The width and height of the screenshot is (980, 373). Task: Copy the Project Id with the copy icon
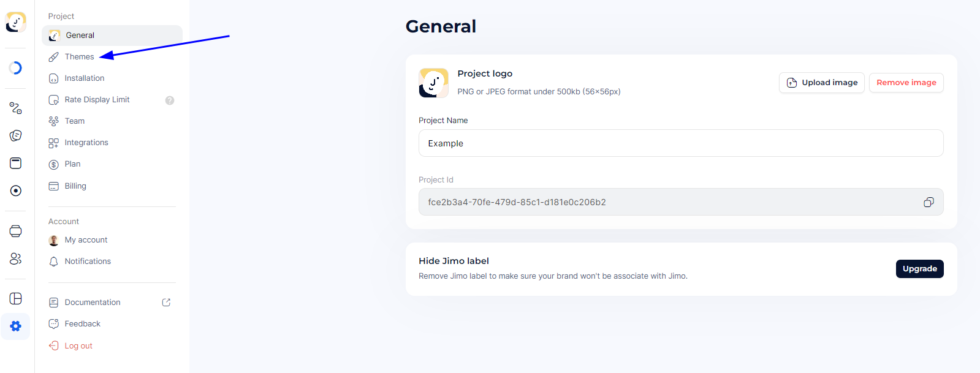click(929, 202)
